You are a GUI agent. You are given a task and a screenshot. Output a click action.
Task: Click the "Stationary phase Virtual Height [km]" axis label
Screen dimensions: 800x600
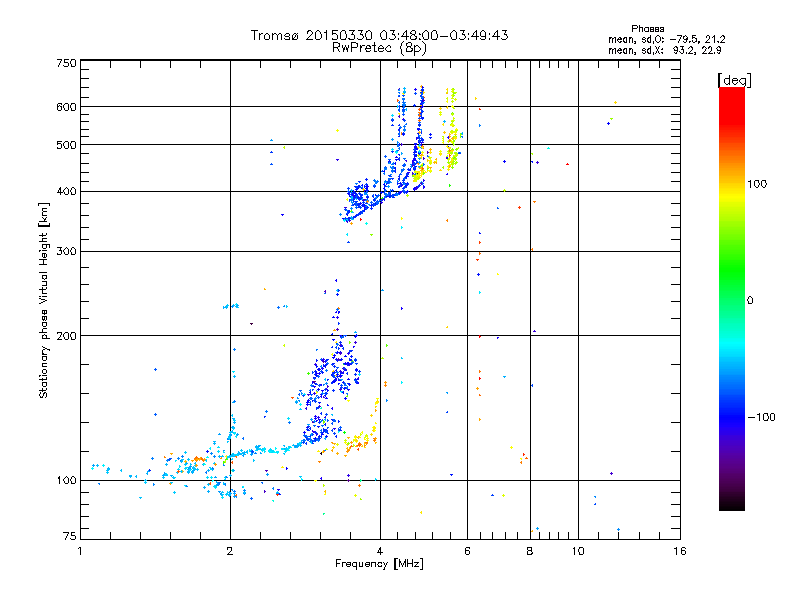coord(44,300)
